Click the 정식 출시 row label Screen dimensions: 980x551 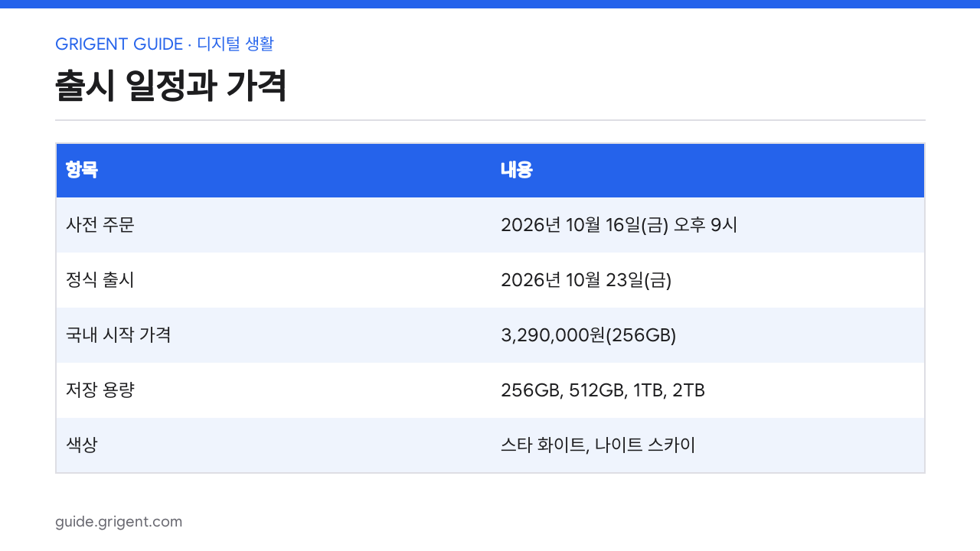(100, 280)
